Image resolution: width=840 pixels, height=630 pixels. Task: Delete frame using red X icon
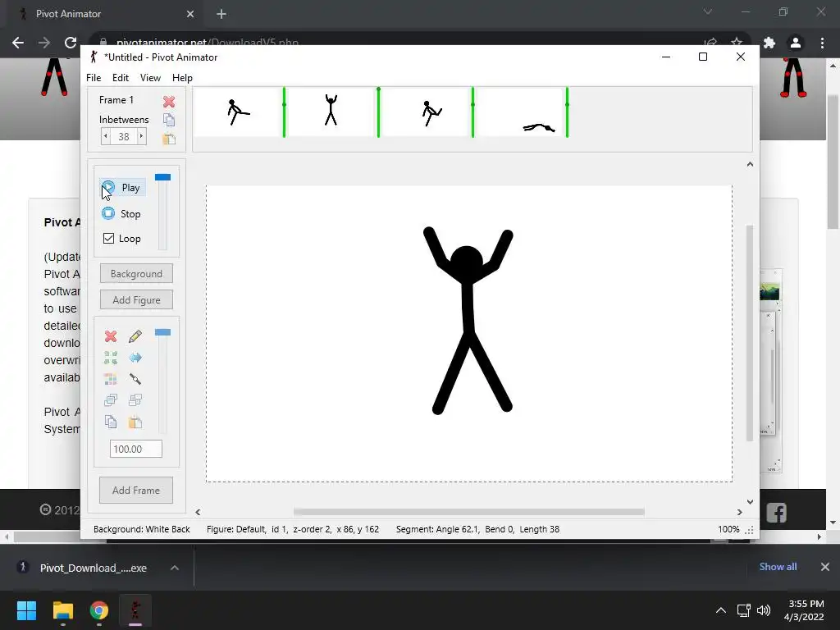click(x=169, y=101)
